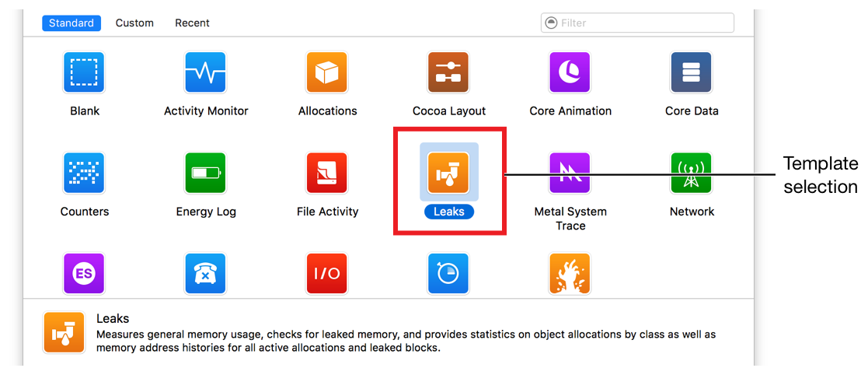Select the Metal System Trace template
Screen dimensions: 868x375
pyautogui.click(x=570, y=173)
